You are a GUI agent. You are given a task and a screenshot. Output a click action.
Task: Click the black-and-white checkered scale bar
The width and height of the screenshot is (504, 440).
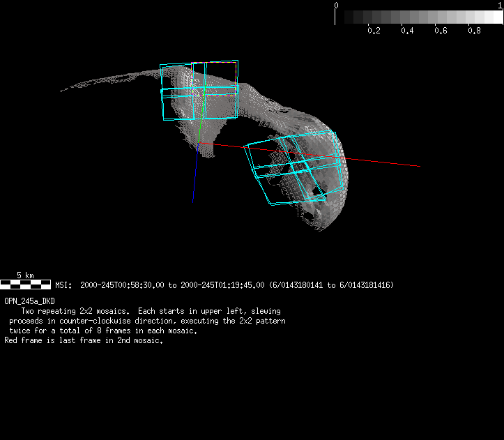(x=25, y=285)
